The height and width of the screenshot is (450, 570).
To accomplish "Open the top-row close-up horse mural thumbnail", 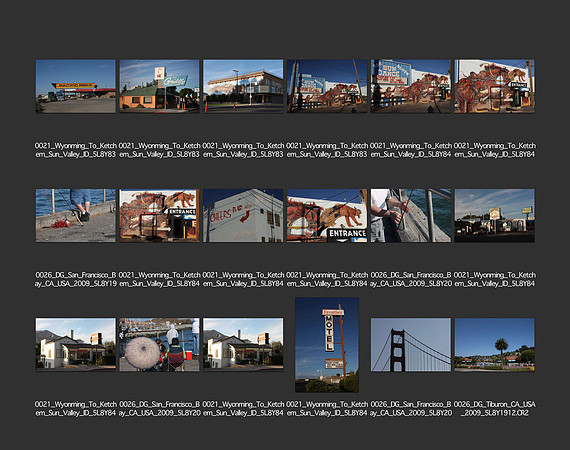I will coord(494,86).
